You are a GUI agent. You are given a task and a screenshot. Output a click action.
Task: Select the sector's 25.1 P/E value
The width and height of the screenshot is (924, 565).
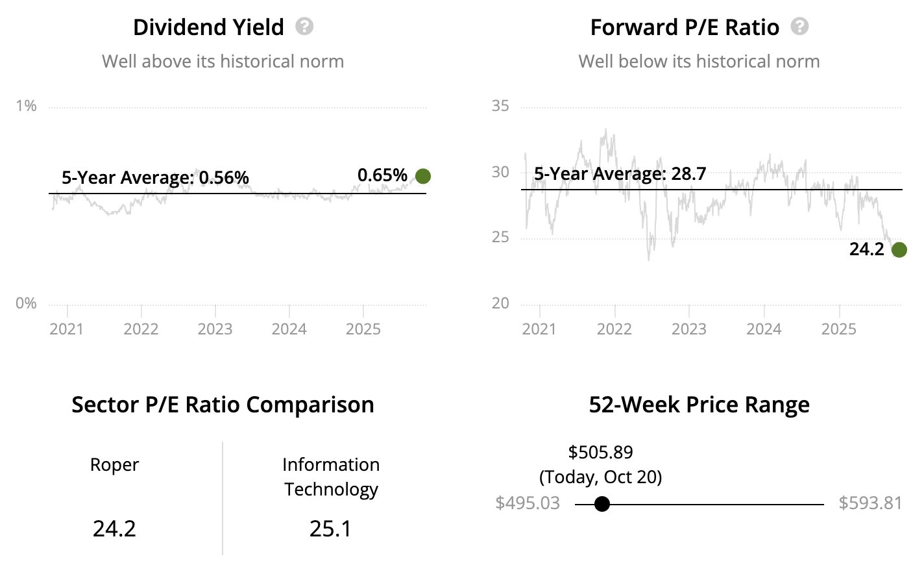(x=331, y=529)
